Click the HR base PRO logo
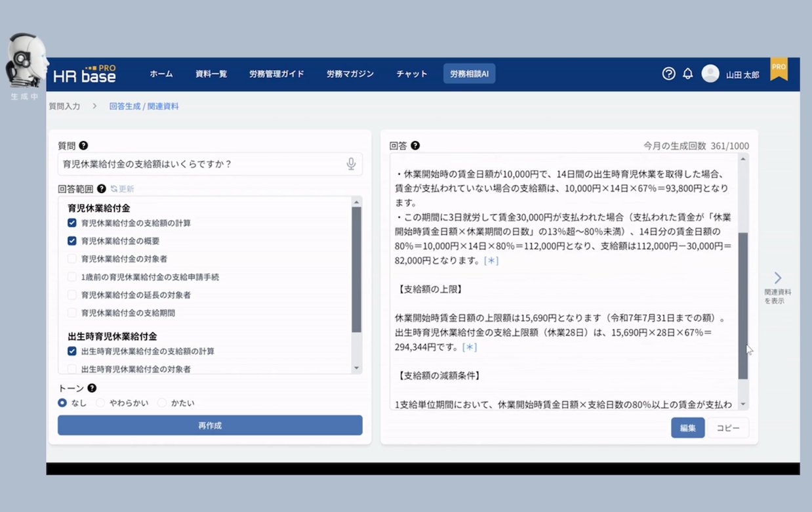This screenshot has height=512, width=812. tap(84, 74)
